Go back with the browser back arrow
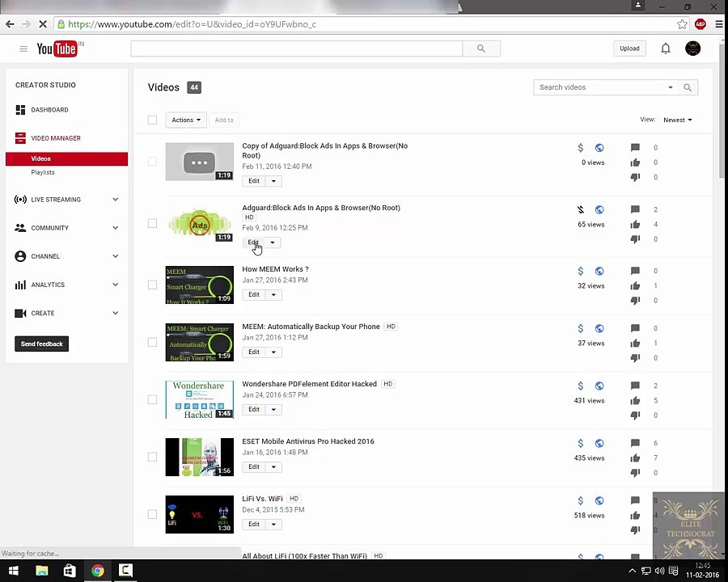728x582 pixels. 10,24
